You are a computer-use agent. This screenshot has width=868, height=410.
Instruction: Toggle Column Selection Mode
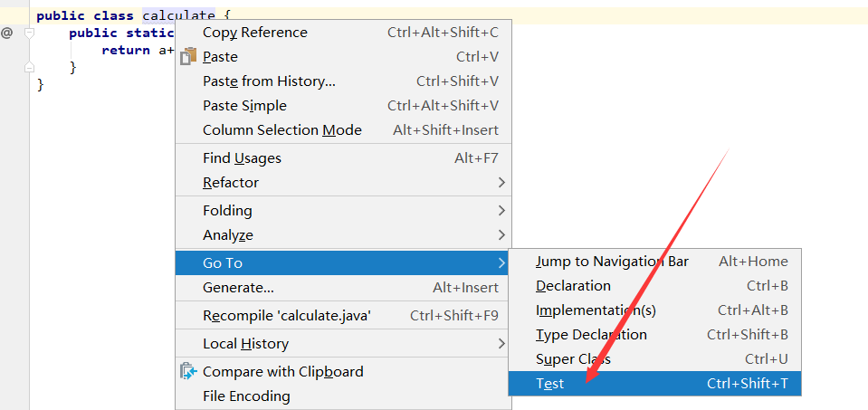[x=281, y=130]
